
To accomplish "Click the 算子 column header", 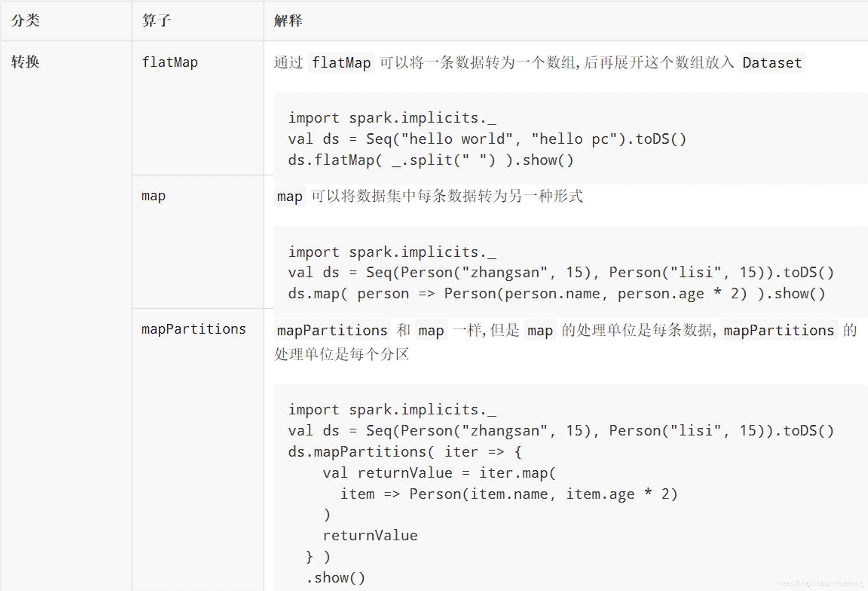I will [x=156, y=20].
